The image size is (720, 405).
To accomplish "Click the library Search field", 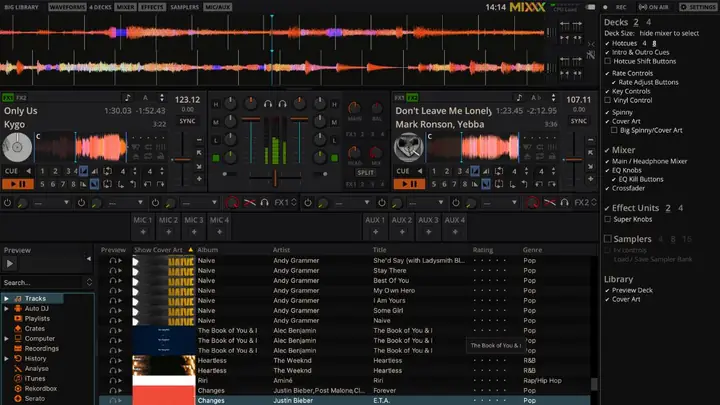I will [x=42, y=282].
